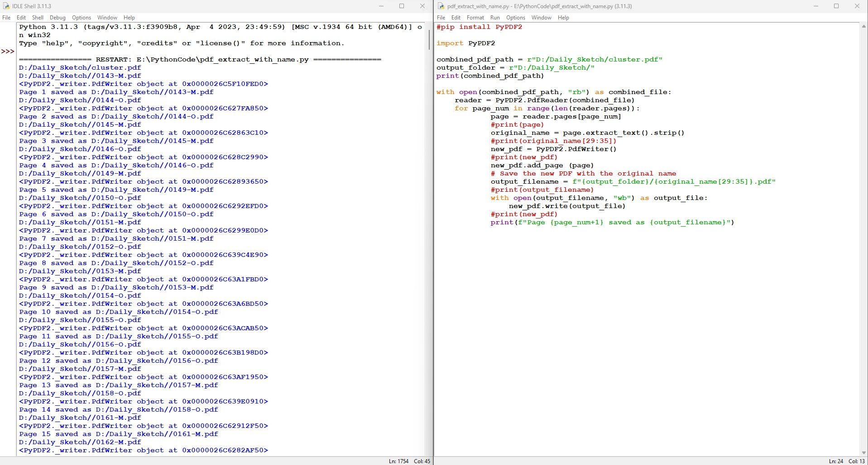Maximize the pdf_extract_with_name.py editor window
Screen dimensions: 868x465
tap(836, 6)
